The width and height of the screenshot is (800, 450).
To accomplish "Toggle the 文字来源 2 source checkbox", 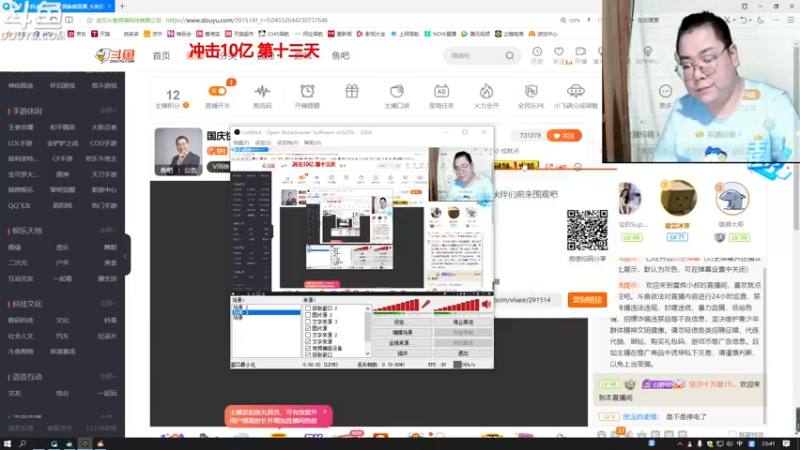I will [x=308, y=335].
